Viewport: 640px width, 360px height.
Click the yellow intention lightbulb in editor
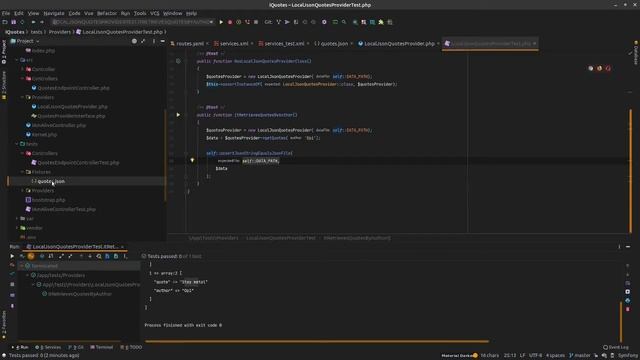point(192,160)
